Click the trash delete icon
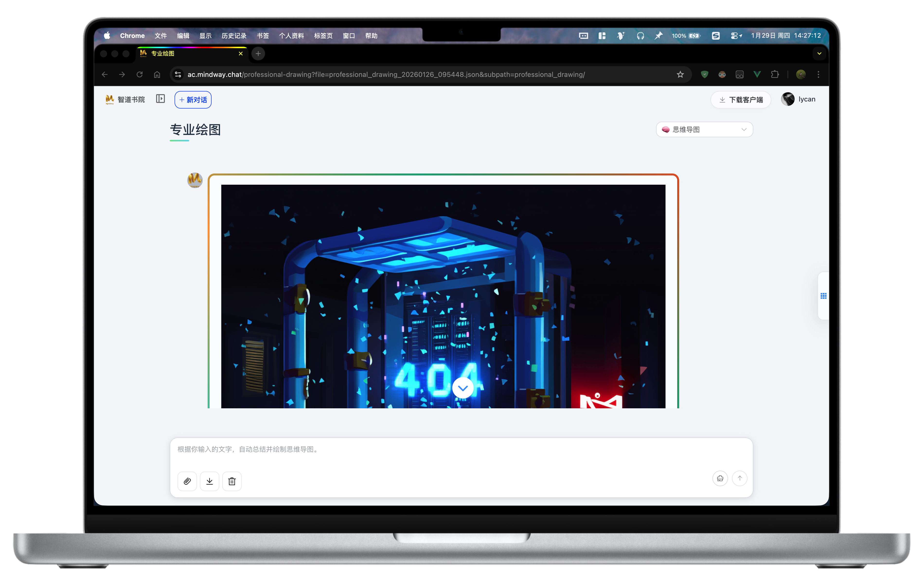 [x=232, y=481]
